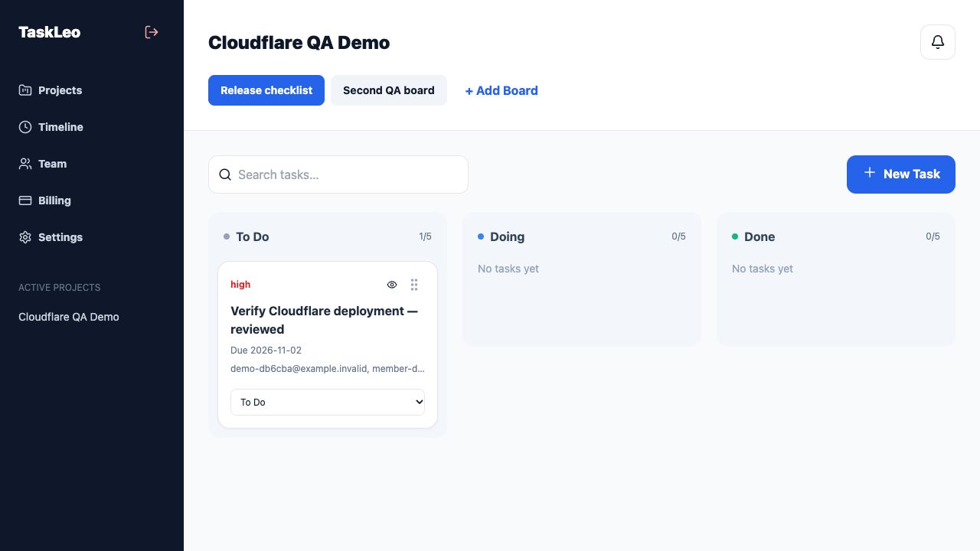Switch to the Release checklist board tab
Image resolution: width=980 pixels, height=551 pixels.
[266, 90]
